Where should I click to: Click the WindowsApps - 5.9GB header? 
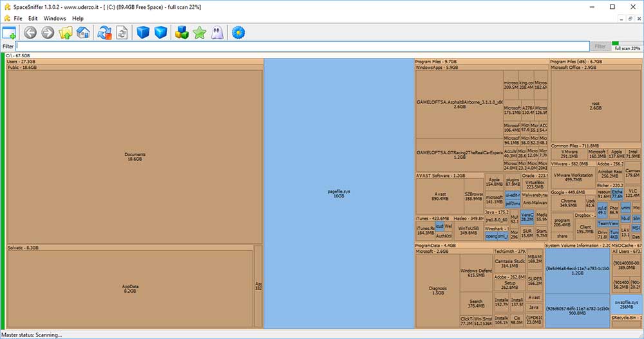pyautogui.click(x=481, y=68)
